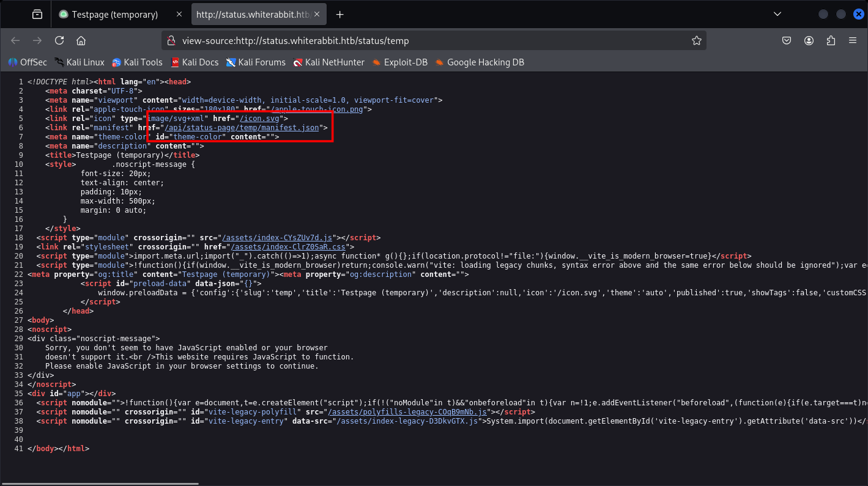The height and width of the screenshot is (486, 868).
Task: Open the Firefox View button at left
Action: pyautogui.click(x=37, y=14)
